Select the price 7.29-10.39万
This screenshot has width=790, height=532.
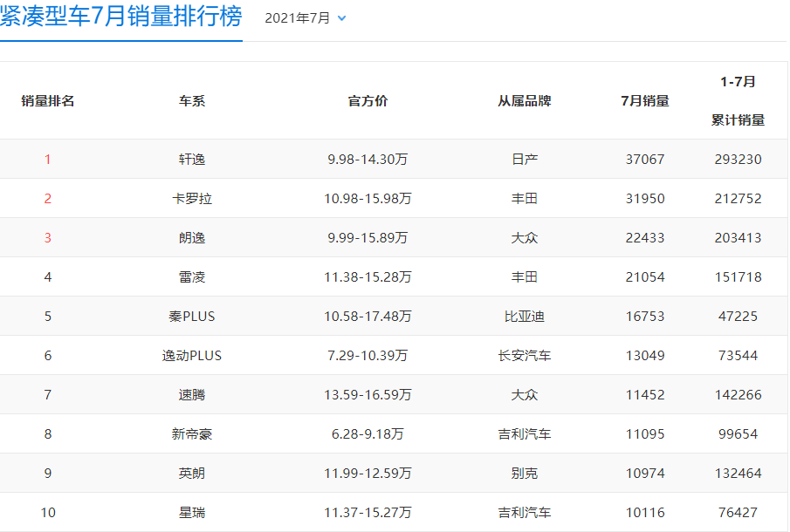tap(368, 355)
